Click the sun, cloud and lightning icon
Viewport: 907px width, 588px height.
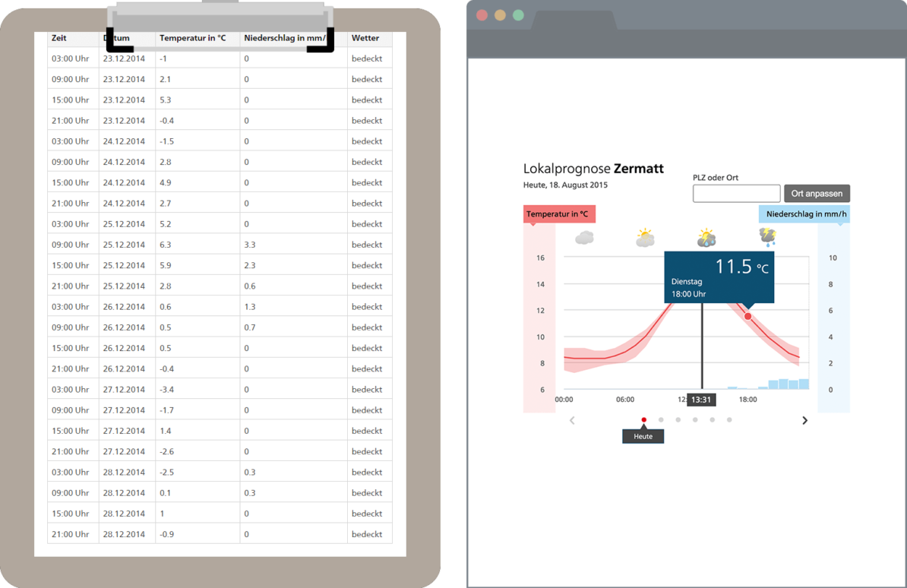click(706, 238)
